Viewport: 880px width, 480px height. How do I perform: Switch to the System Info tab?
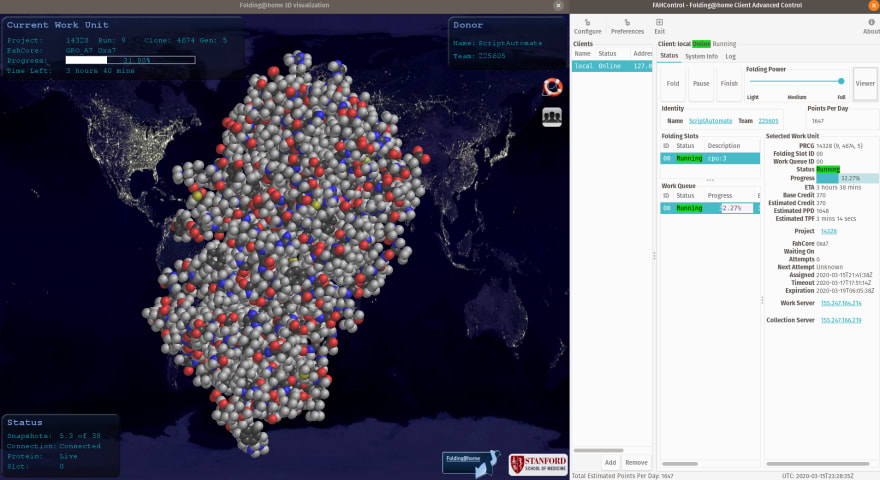(x=701, y=56)
